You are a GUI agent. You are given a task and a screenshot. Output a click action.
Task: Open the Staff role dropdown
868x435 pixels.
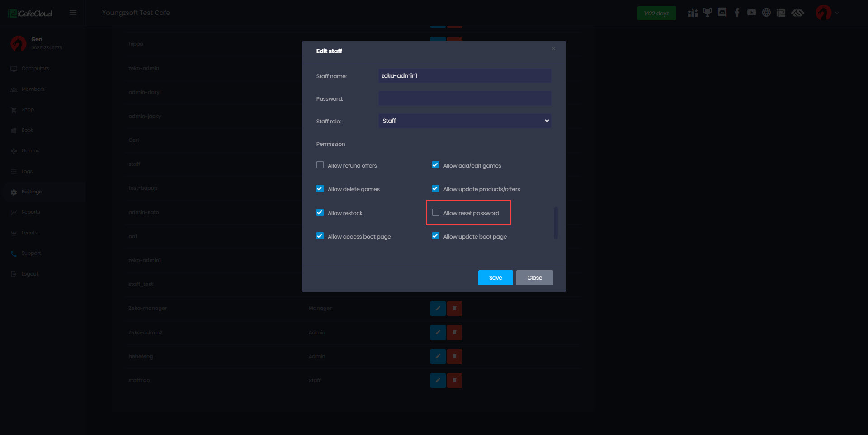[x=465, y=121]
